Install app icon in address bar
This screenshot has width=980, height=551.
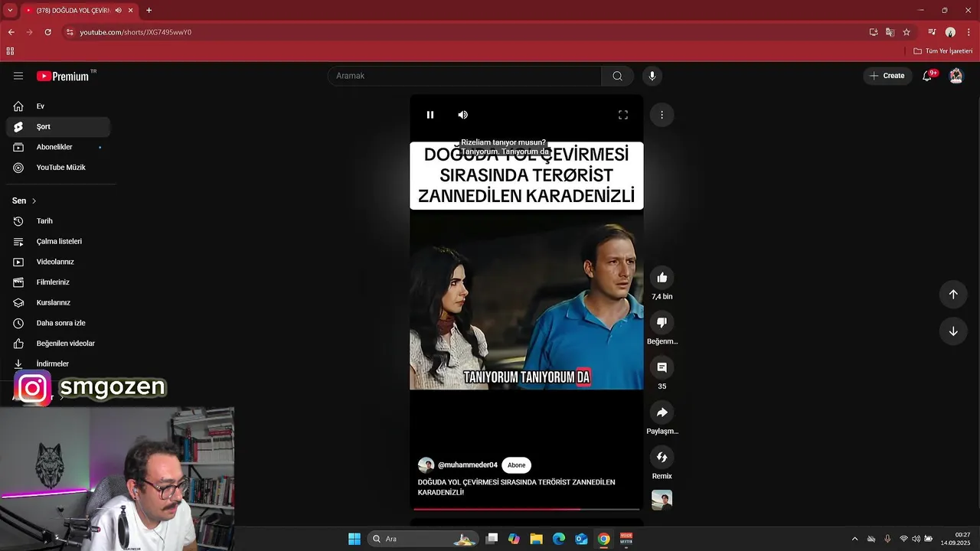point(874,32)
